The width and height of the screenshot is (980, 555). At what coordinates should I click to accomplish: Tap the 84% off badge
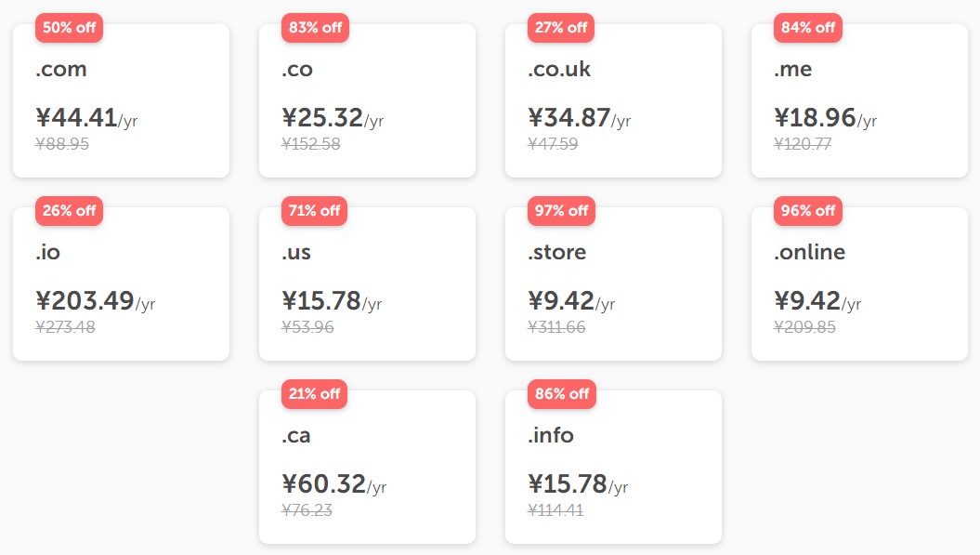tap(807, 28)
